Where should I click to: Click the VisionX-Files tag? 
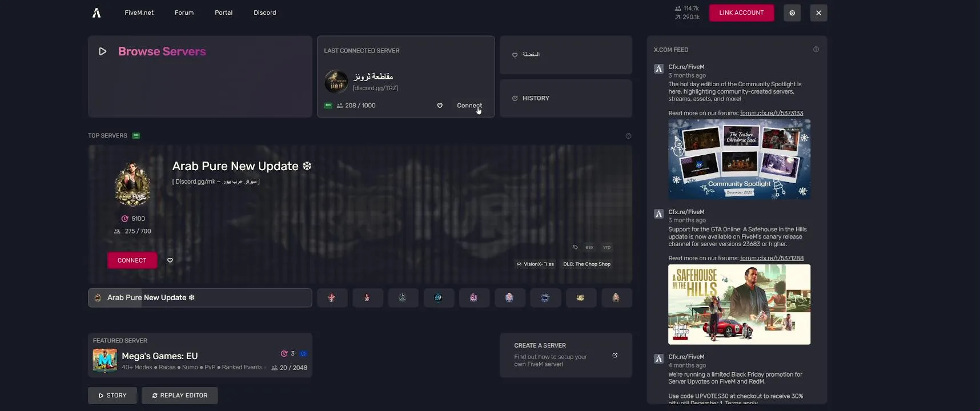coord(535,264)
